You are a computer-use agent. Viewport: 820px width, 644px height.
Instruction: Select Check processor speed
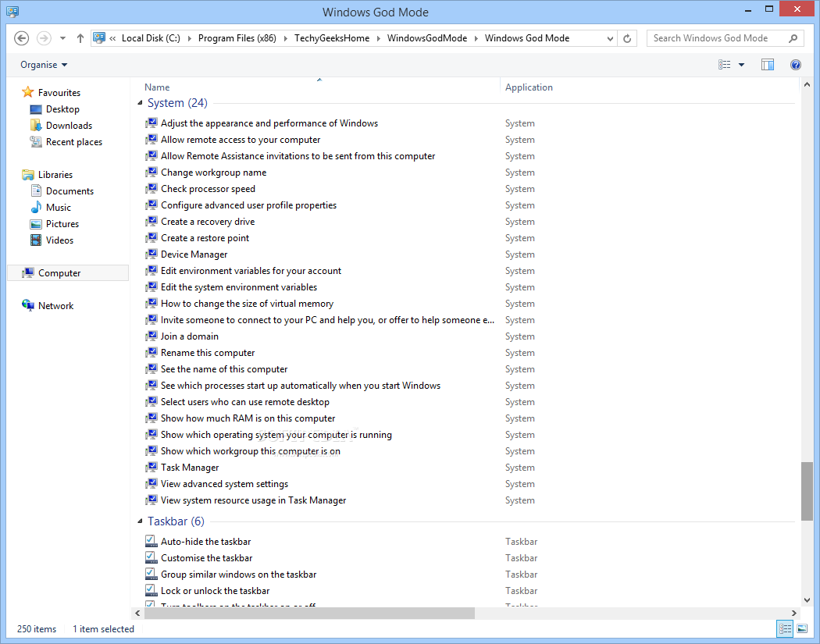(209, 189)
